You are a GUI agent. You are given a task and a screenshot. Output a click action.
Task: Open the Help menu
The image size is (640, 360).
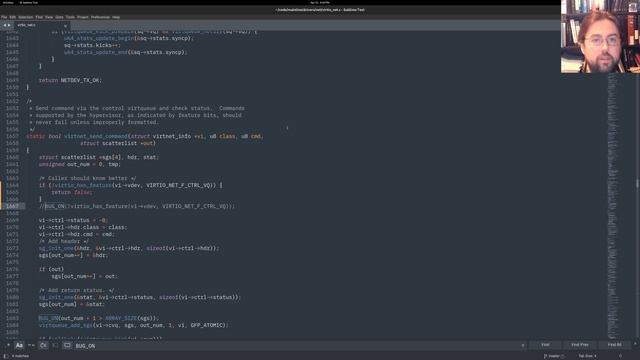116,17
